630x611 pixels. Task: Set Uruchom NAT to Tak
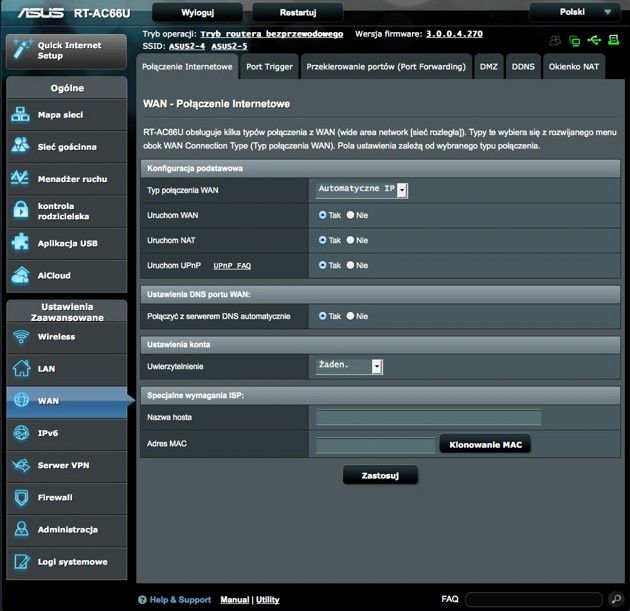322,240
